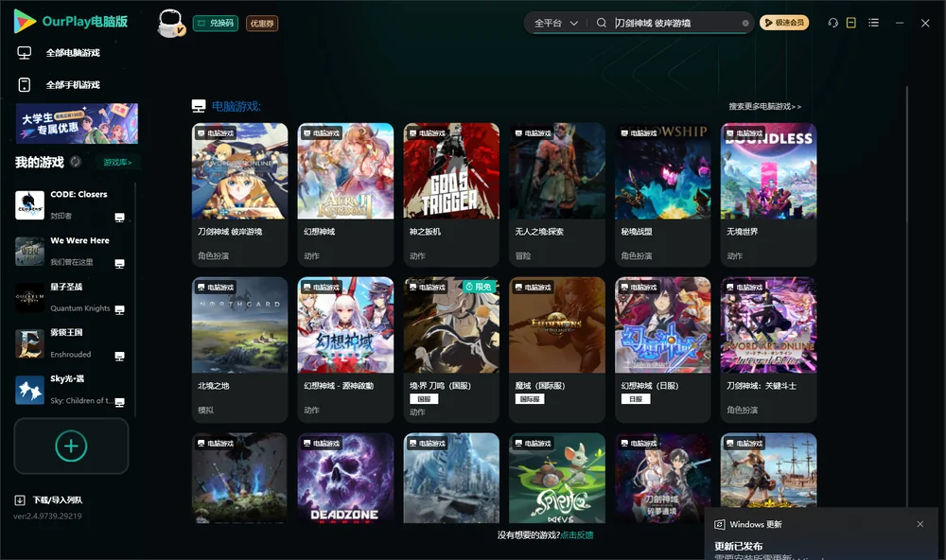Open the 极速会员 membership button

tap(784, 23)
